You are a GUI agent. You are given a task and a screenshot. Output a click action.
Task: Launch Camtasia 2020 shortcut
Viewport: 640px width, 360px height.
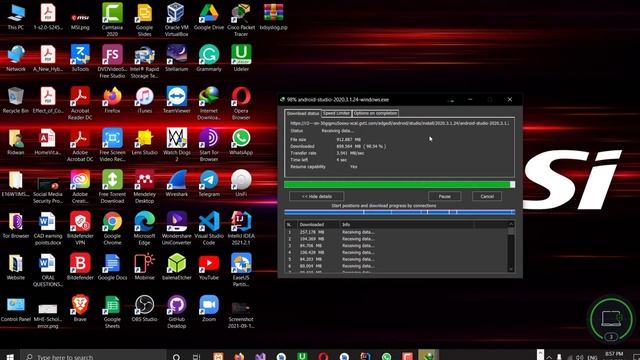[112, 20]
